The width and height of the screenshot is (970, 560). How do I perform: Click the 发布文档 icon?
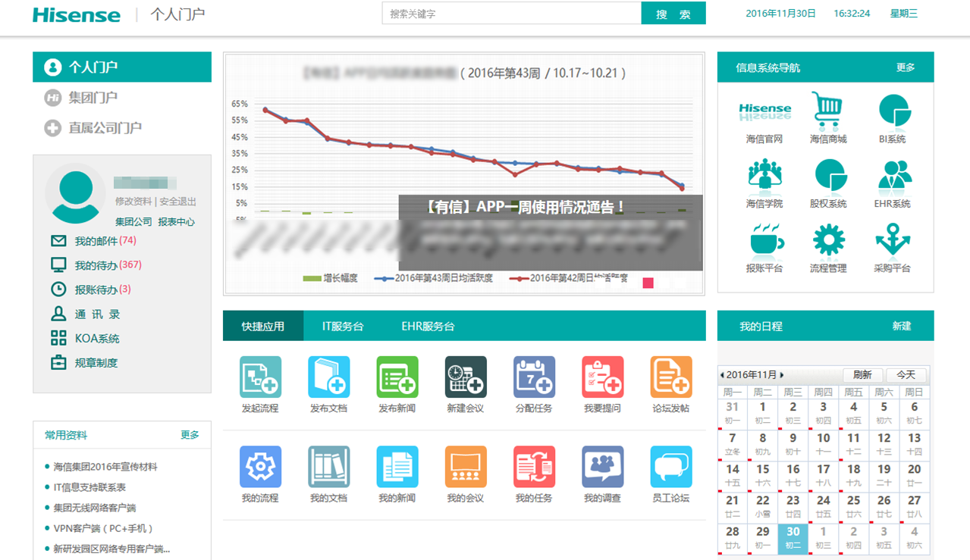[328, 377]
